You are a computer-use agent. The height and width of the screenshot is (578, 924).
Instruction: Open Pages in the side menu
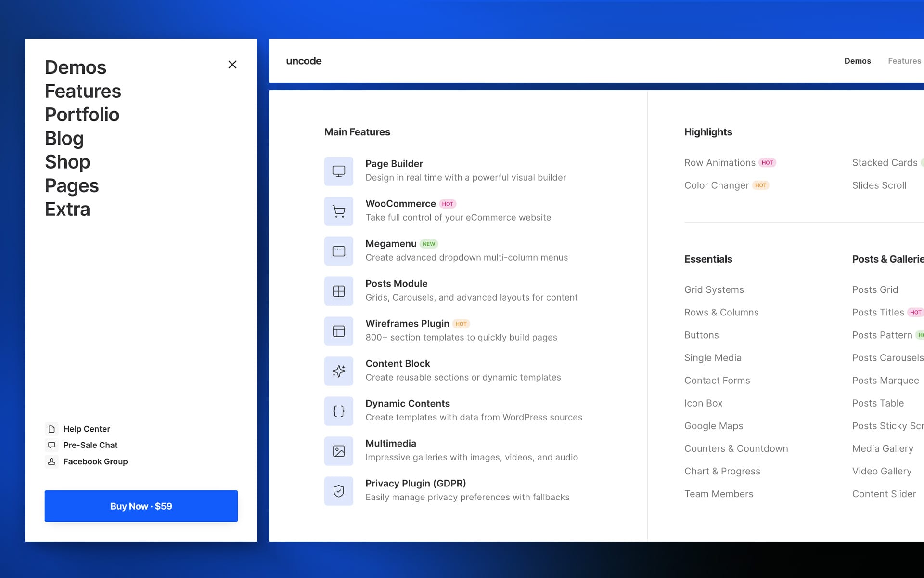[72, 185]
